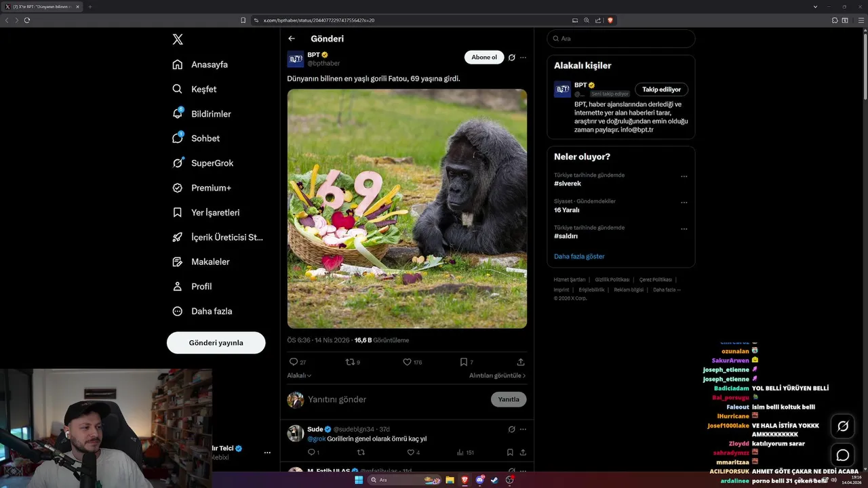
Task: Open more options on Sude's reply
Action: (x=523, y=429)
